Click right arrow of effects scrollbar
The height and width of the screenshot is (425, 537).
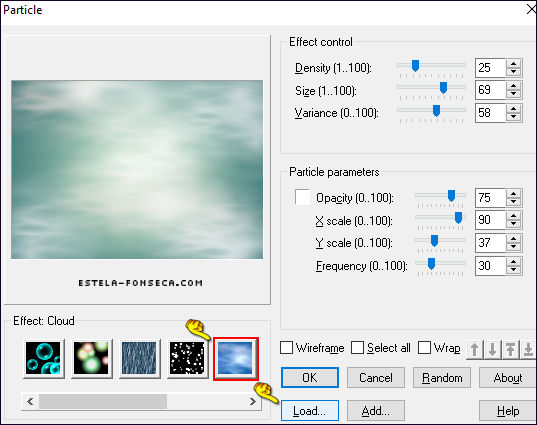[253, 401]
